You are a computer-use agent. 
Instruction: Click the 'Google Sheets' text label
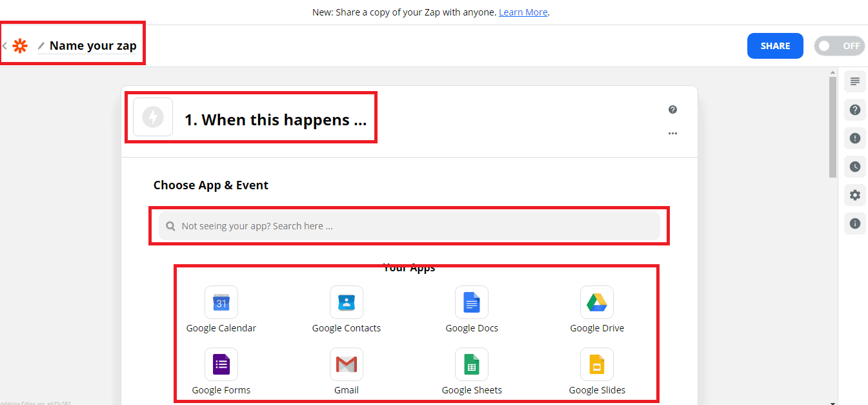coord(472,390)
